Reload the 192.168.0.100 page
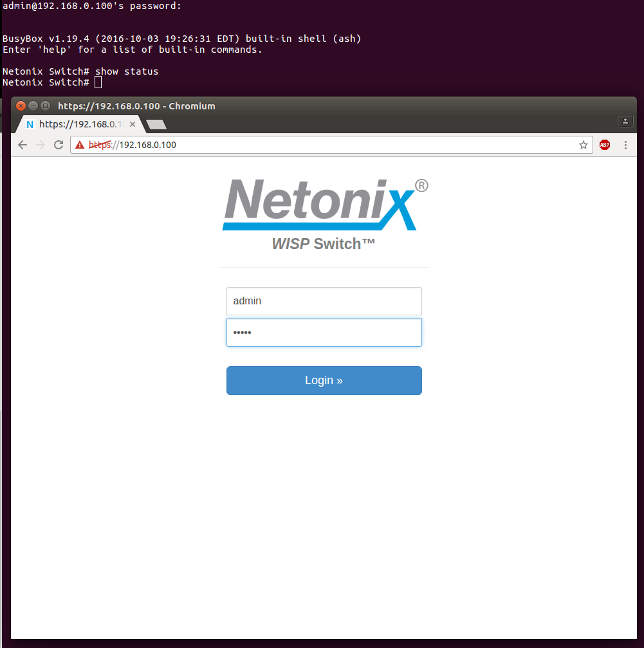 59,145
